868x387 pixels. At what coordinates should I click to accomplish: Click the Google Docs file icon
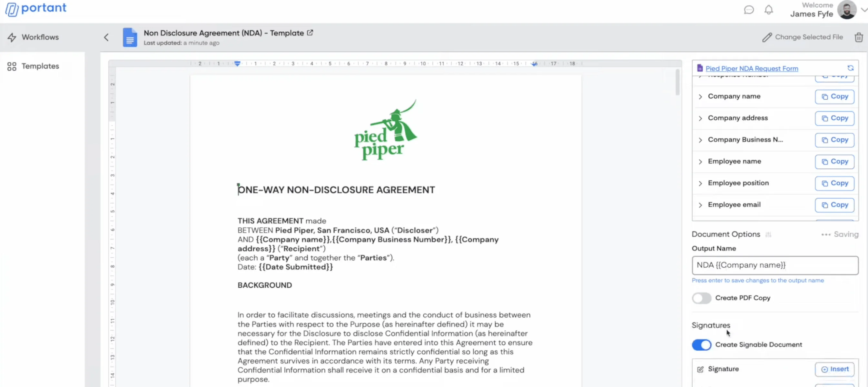130,37
